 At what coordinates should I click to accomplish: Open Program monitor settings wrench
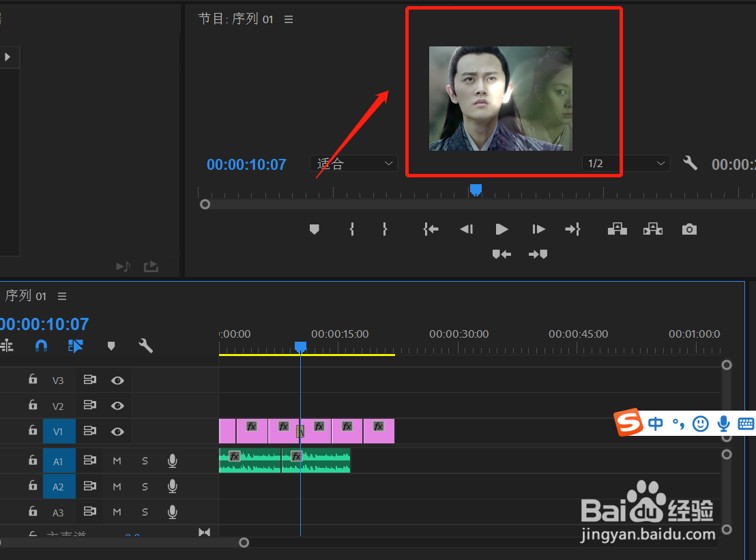(x=690, y=164)
